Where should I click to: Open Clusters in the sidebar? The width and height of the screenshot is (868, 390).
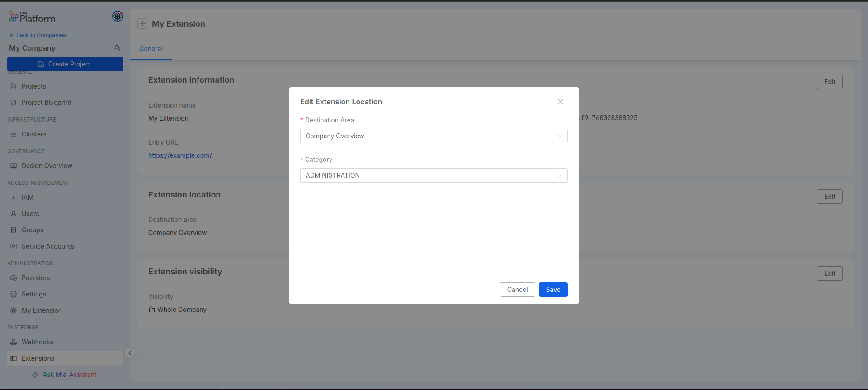(x=65, y=134)
